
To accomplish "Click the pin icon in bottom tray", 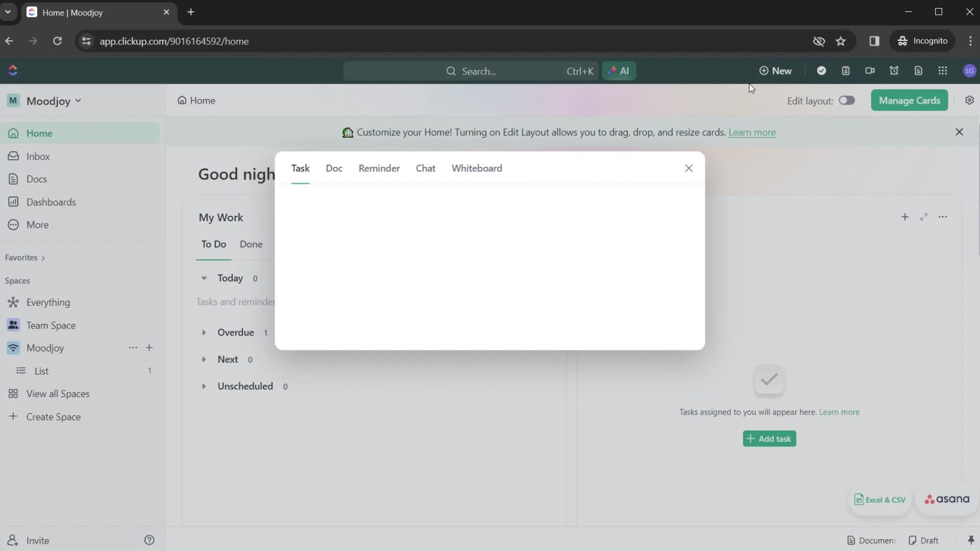I will tap(970, 540).
